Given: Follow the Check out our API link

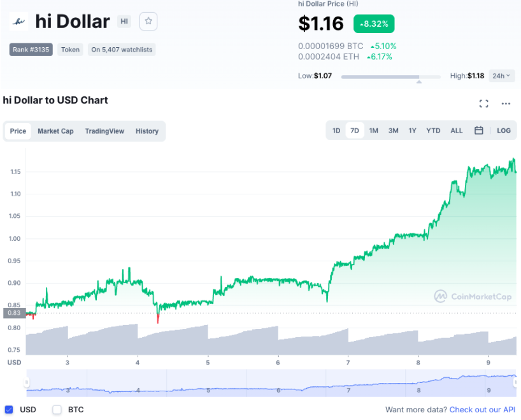Looking at the screenshot, I should [482, 410].
